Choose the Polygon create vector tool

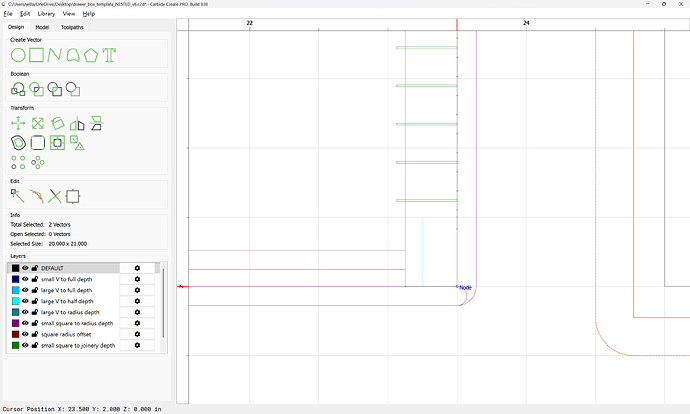91,54
